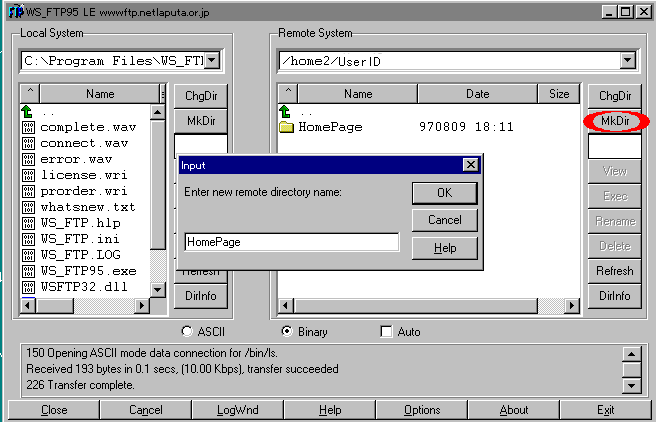Click local list scroll up arrow
The width and height of the screenshot is (656, 422).
click(x=158, y=112)
